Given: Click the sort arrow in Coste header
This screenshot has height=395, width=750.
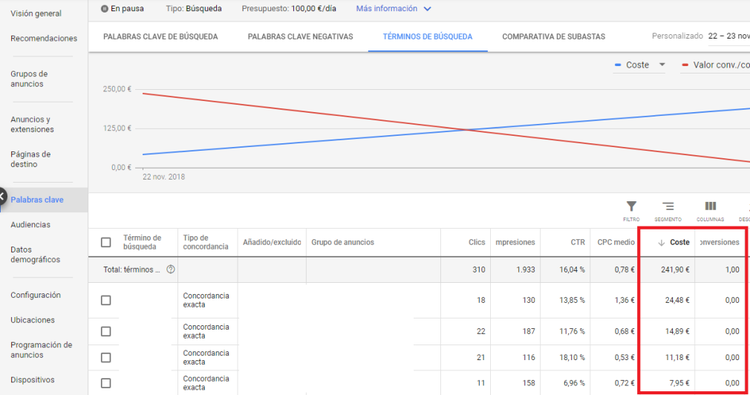Looking at the screenshot, I should [661, 242].
